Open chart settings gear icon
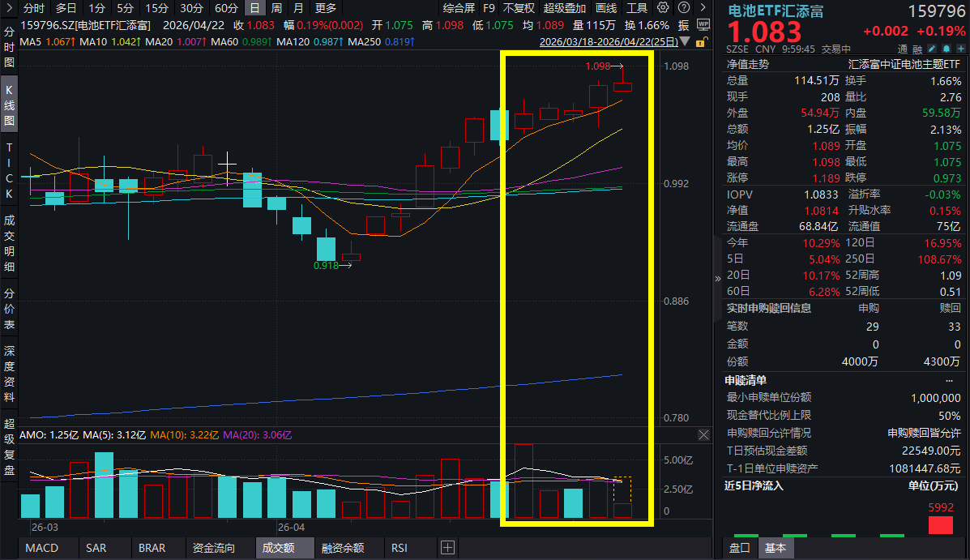 664,8
